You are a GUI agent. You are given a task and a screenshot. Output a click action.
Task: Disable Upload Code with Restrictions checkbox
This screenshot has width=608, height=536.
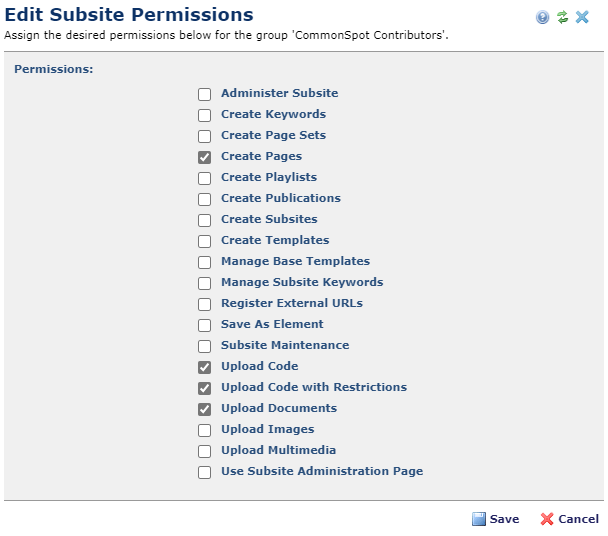click(x=205, y=388)
